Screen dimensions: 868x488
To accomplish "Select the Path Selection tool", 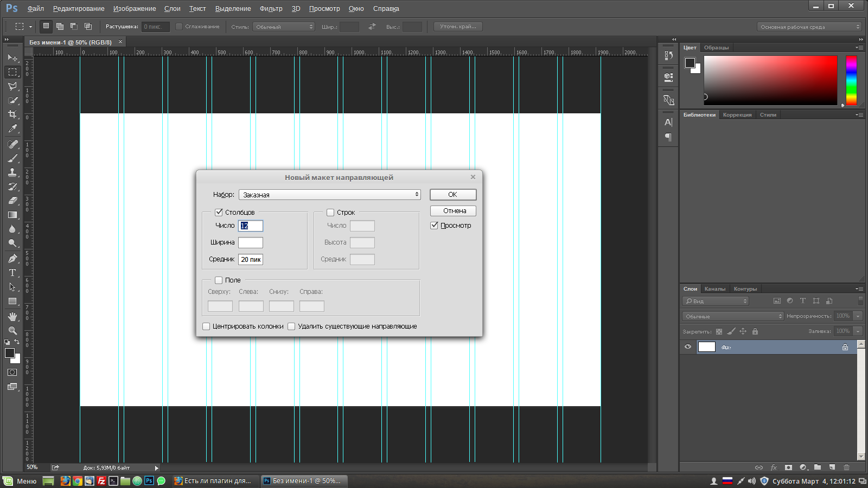I will (12, 287).
